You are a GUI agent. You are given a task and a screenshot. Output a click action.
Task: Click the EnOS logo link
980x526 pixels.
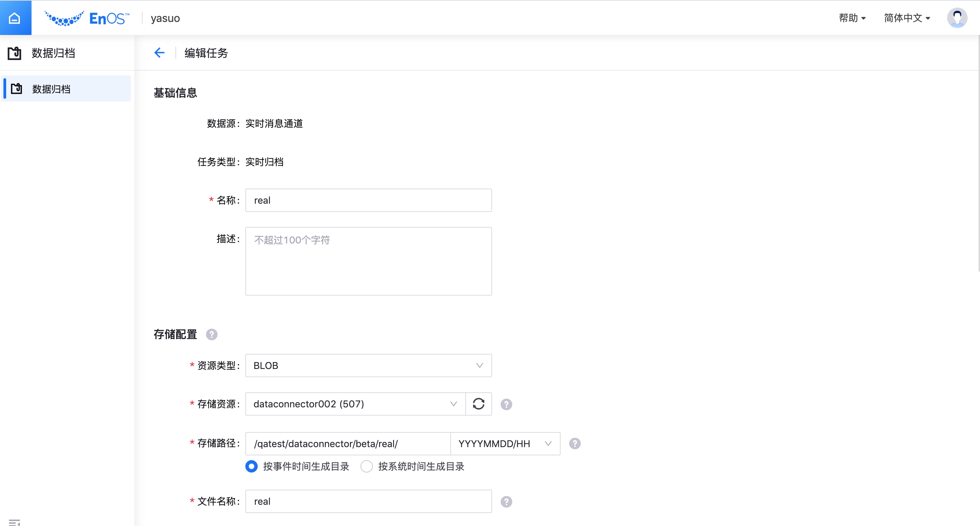click(87, 18)
